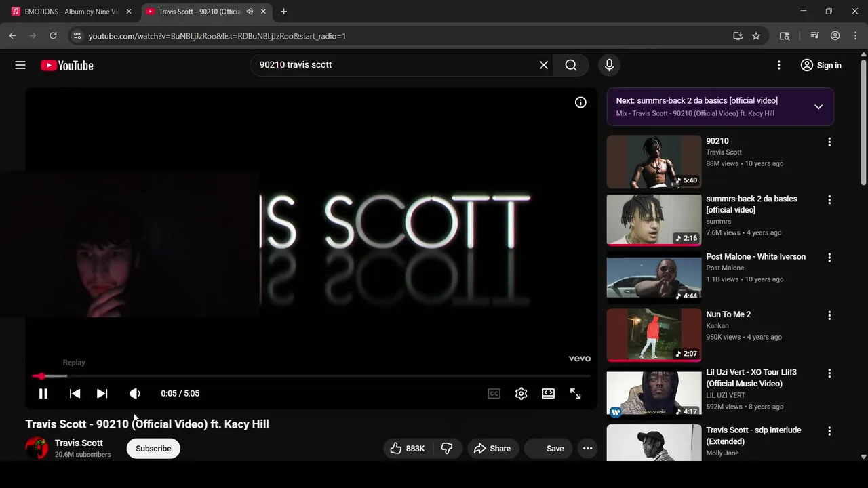Open Travis Scott sdp interlude (Extended) title
The image size is (868, 488).
tap(753, 436)
